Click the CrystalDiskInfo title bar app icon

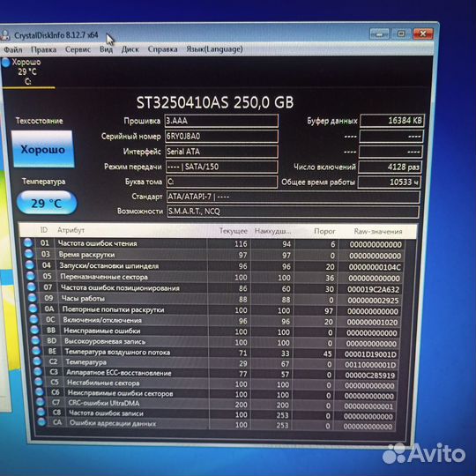click(x=5, y=35)
